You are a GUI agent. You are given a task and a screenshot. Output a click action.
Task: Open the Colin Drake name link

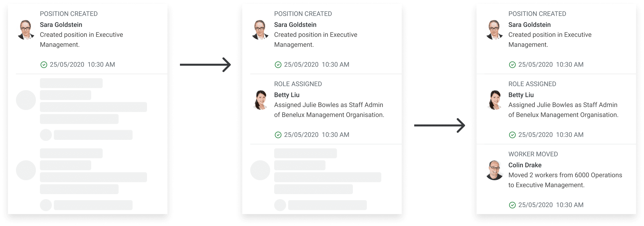tap(525, 165)
